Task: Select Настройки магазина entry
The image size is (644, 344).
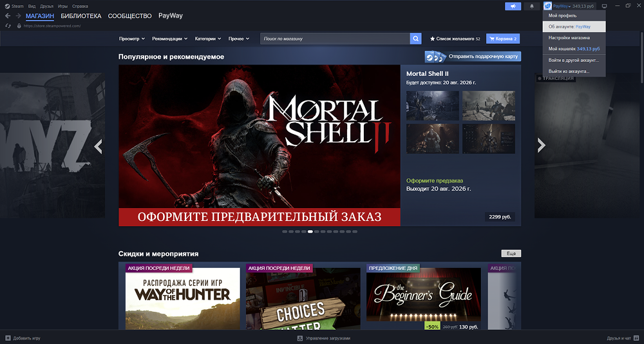Action: click(x=574, y=37)
